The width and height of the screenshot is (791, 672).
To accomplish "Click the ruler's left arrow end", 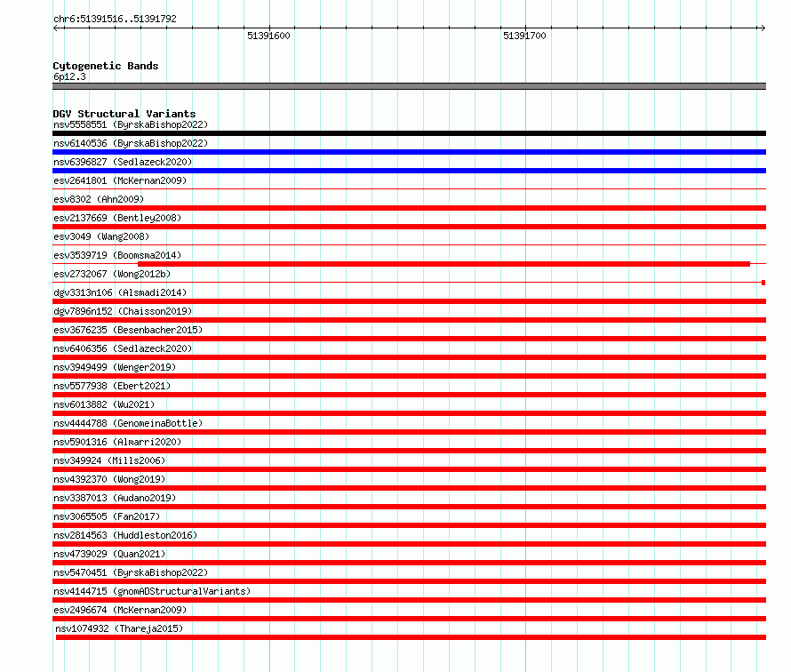I will pyautogui.click(x=56, y=28).
